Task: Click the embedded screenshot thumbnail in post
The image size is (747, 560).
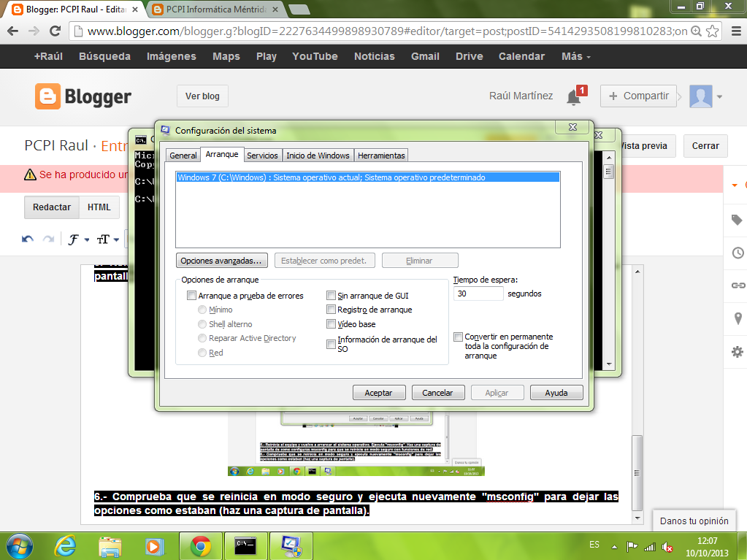Action: pos(356,444)
